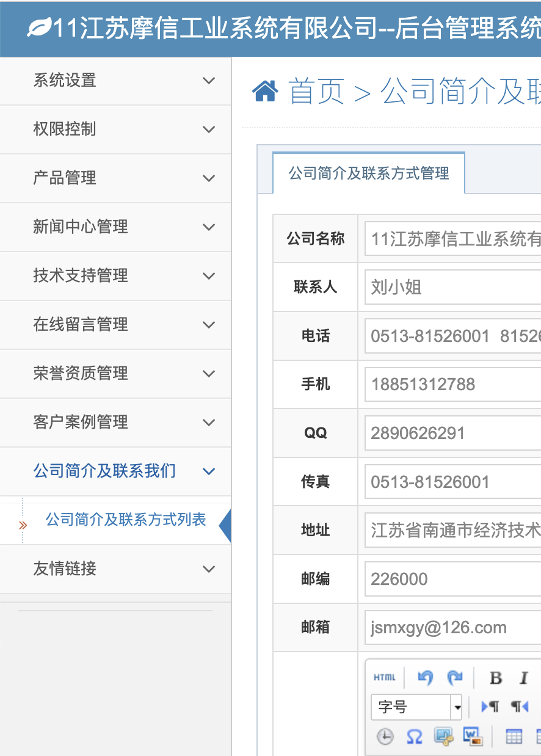Set left-to-right paragraph direction

[490, 707]
